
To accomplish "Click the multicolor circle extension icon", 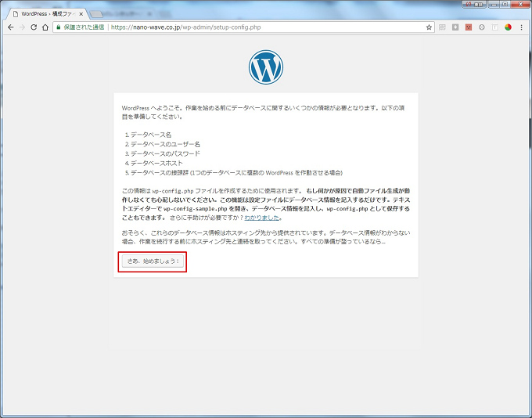I will 508,27.
